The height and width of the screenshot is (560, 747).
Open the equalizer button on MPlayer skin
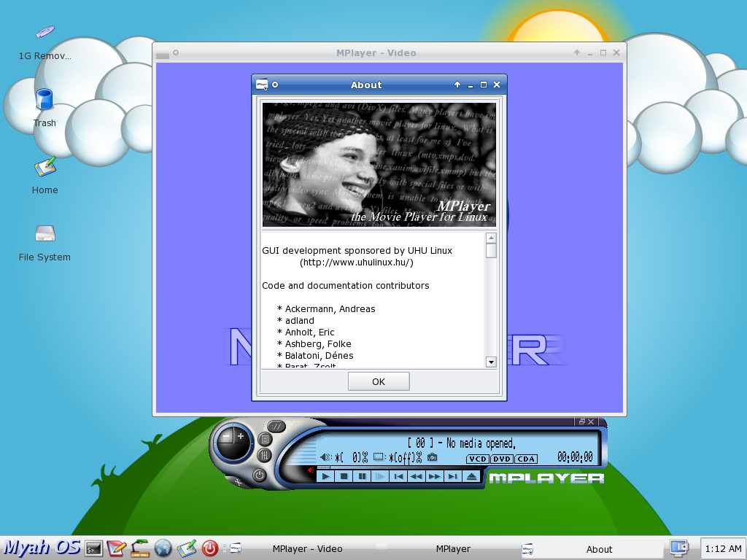pyautogui.click(x=264, y=456)
